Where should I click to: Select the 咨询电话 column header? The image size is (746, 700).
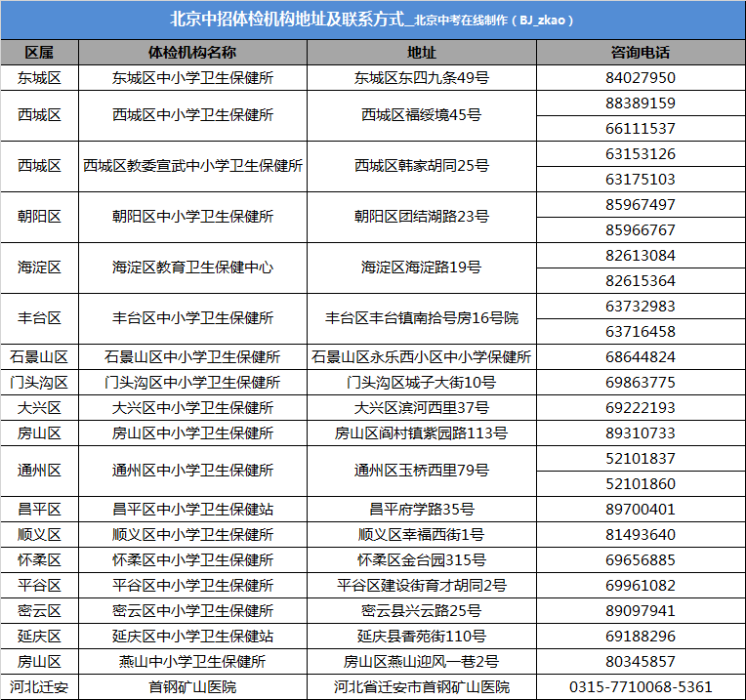click(x=641, y=53)
